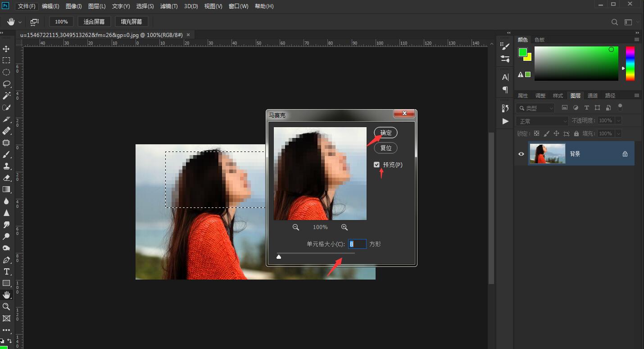
Task: Pick the Eraser tool
Action: click(x=6, y=178)
